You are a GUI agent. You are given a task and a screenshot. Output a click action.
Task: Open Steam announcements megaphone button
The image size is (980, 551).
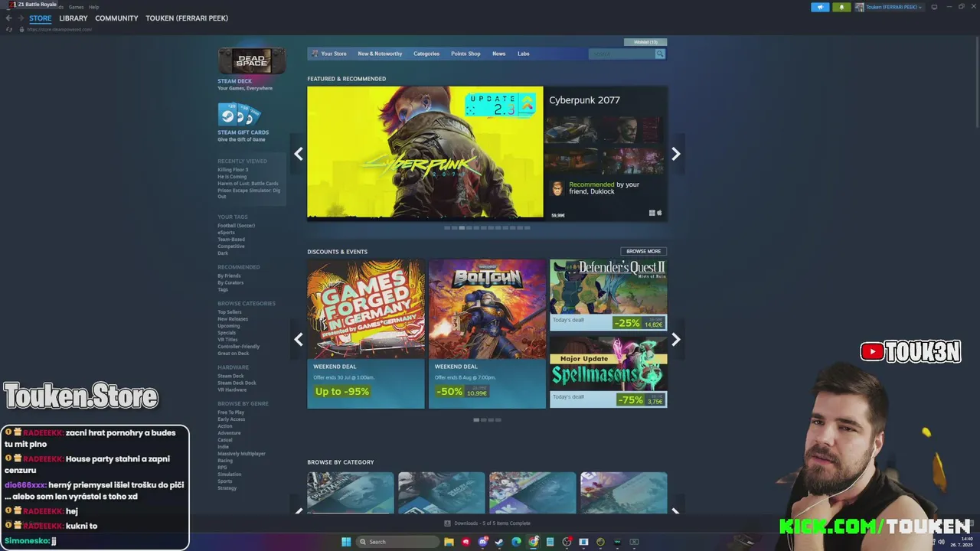(820, 7)
